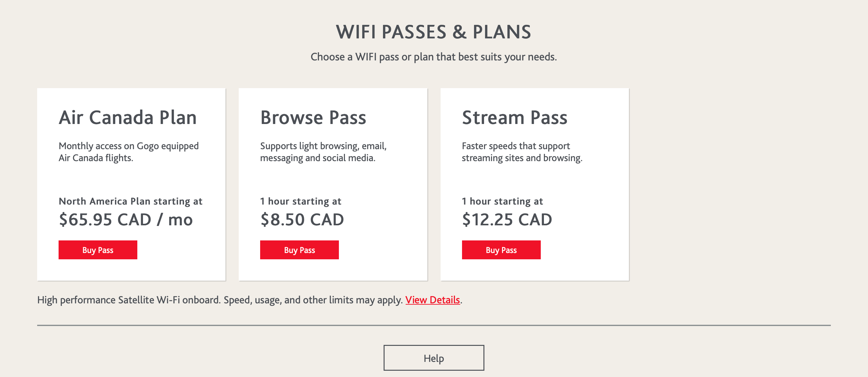Select the $8.50 CAD price text

(302, 219)
